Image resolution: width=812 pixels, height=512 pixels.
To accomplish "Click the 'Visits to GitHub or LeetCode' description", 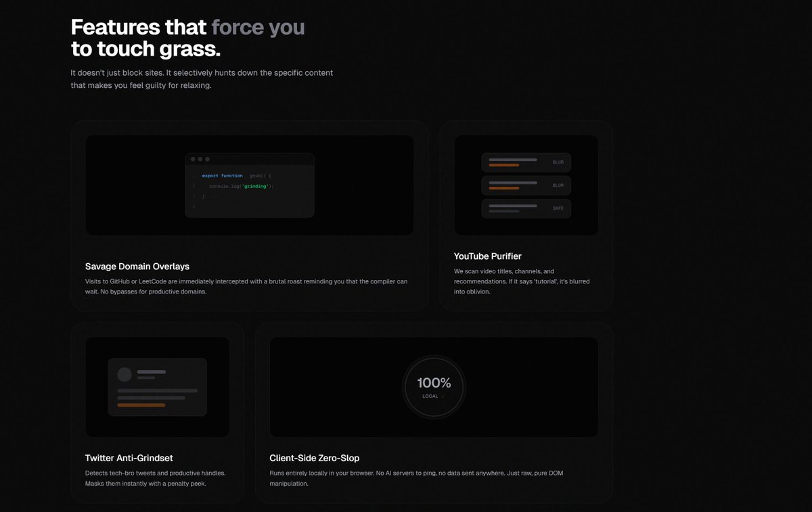I will pyautogui.click(x=246, y=286).
